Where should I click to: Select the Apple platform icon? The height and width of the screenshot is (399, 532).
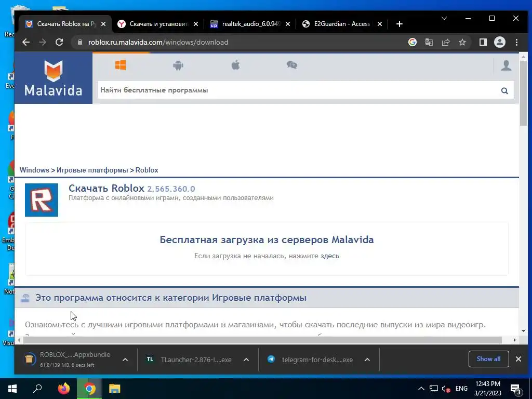point(235,64)
